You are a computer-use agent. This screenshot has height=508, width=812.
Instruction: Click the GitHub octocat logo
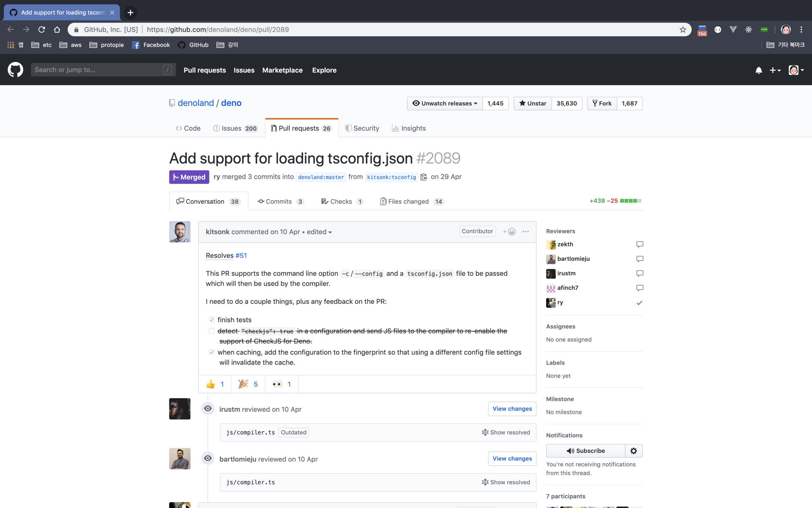point(15,70)
